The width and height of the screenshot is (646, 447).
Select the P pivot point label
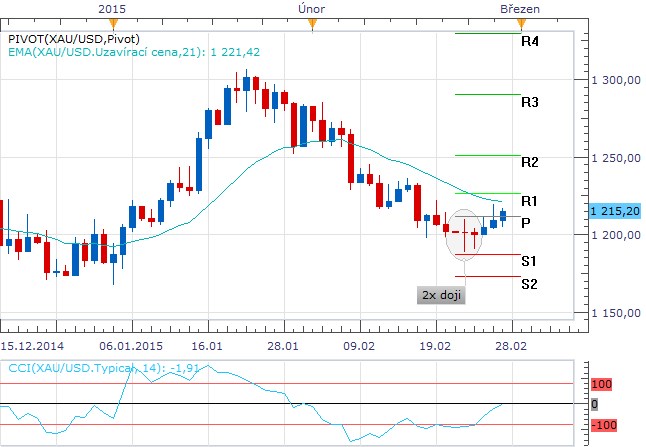click(x=526, y=223)
